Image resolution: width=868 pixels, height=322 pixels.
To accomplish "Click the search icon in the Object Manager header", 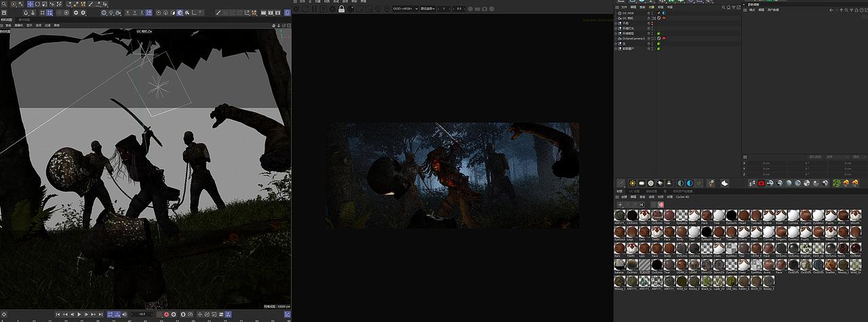I will 724,7.
